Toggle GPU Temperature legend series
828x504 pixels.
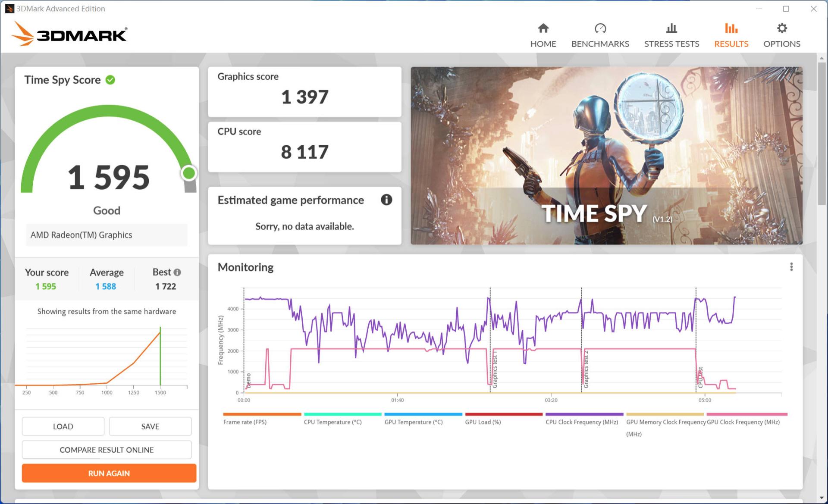(x=413, y=422)
